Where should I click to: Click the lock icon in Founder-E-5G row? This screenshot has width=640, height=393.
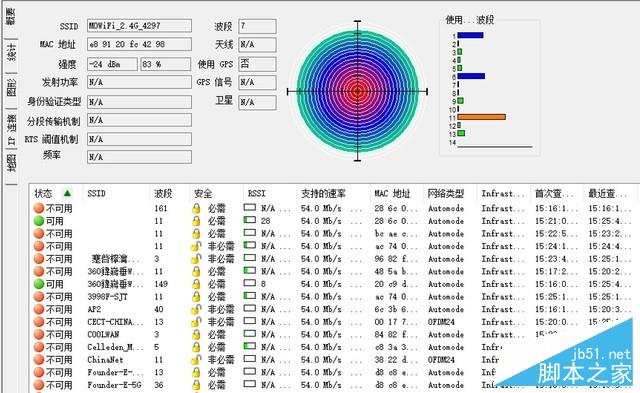click(x=196, y=385)
